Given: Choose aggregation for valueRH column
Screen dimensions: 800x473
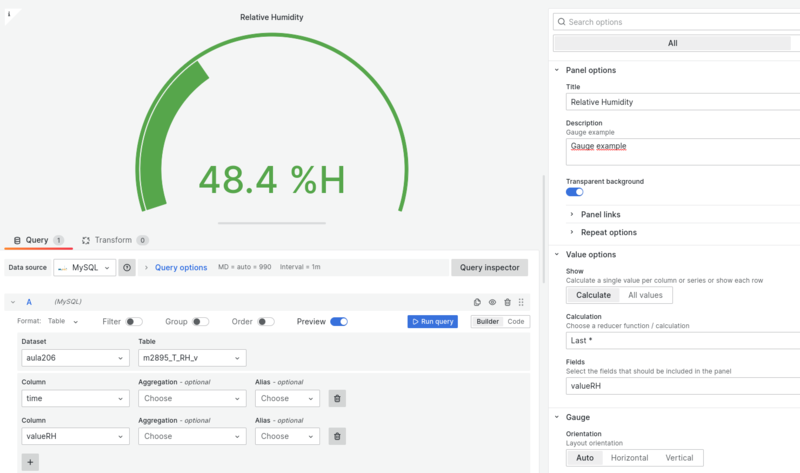Looking at the screenshot, I should click(192, 436).
